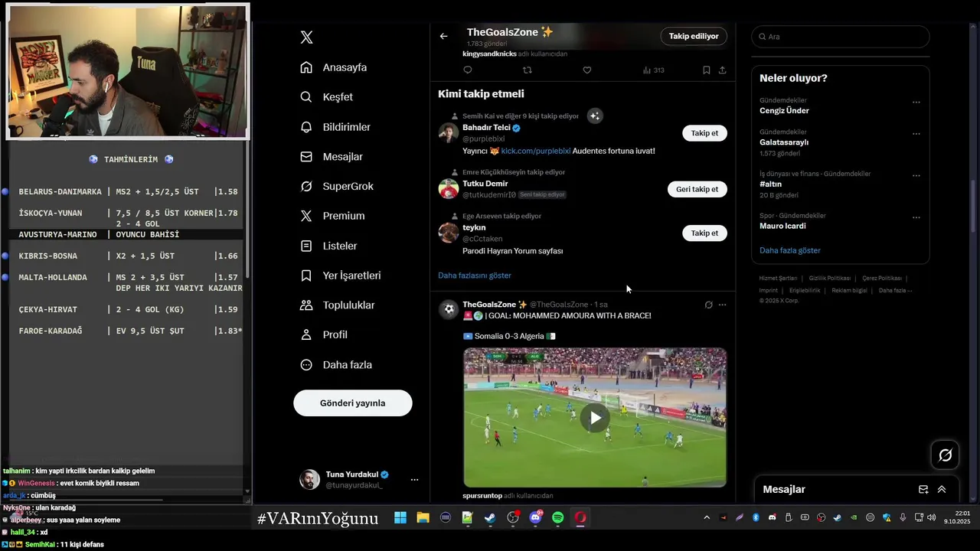The width and height of the screenshot is (980, 551).
Task: Open the three-dot menu on Amoura post
Action: coord(722,305)
